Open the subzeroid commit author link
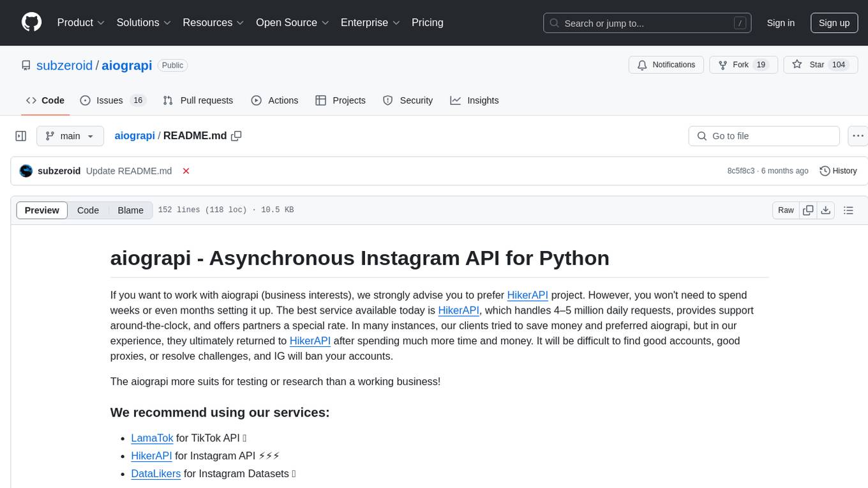The height and width of the screenshot is (488, 868). (59, 171)
